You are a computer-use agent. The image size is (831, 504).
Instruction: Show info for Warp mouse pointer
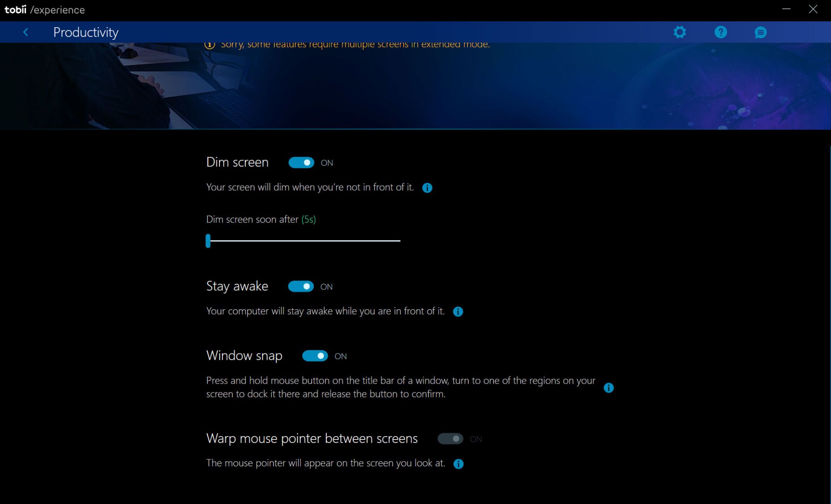coord(458,464)
